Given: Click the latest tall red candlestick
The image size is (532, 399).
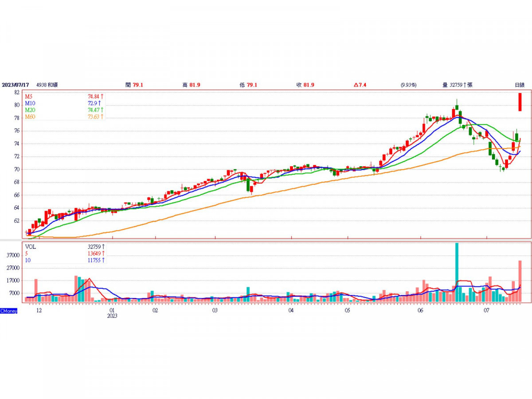Looking at the screenshot, I should pos(520,102).
